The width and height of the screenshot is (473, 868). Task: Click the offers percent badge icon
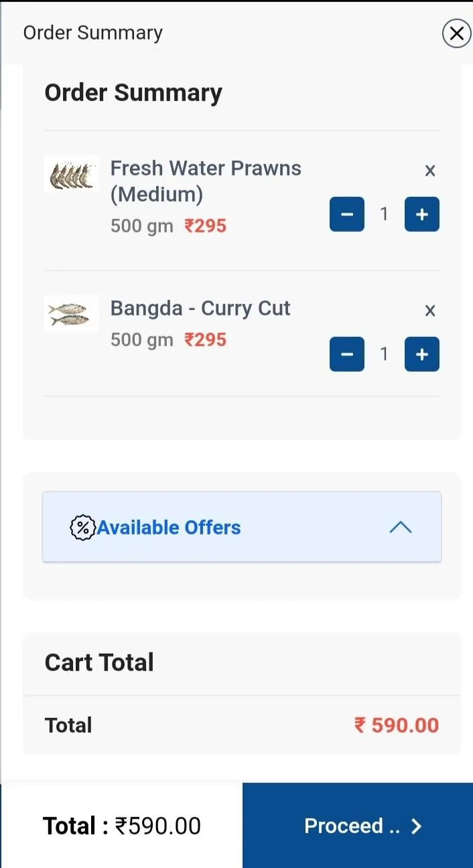pyautogui.click(x=82, y=528)
